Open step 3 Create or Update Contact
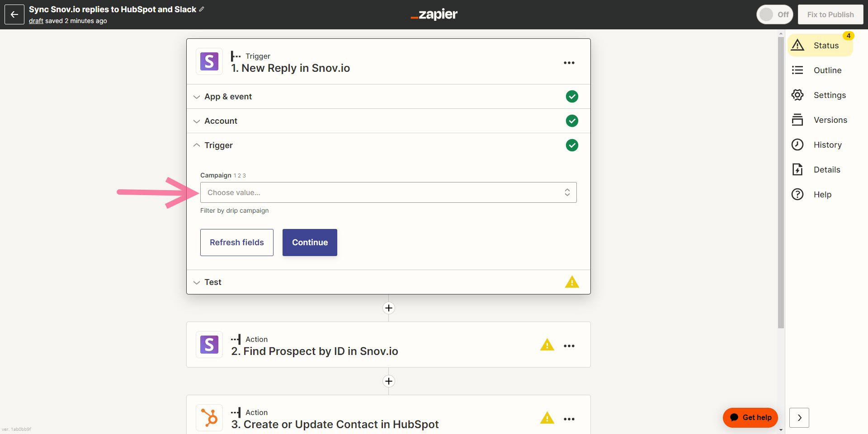Viewport: 868px width, 434px height. click(388, 415)
